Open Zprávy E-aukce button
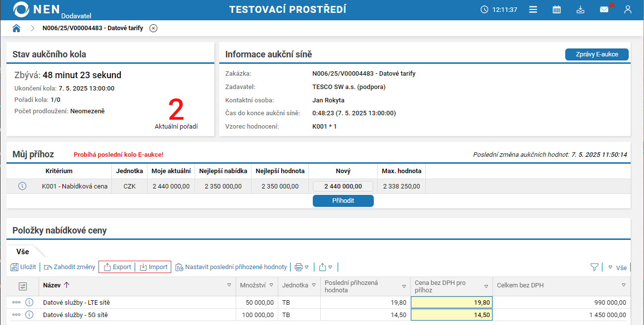Viewport: 644px width, 325px height. tap(596, 54)
